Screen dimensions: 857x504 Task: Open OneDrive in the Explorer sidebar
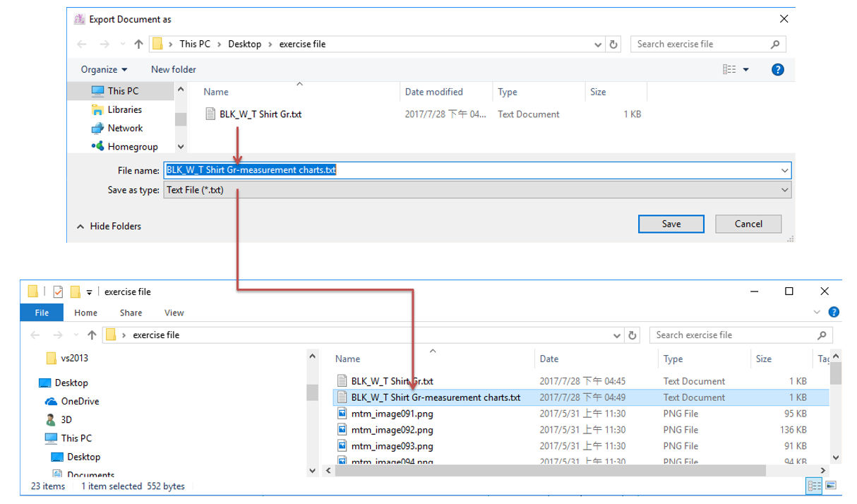(x=80, y=401)
